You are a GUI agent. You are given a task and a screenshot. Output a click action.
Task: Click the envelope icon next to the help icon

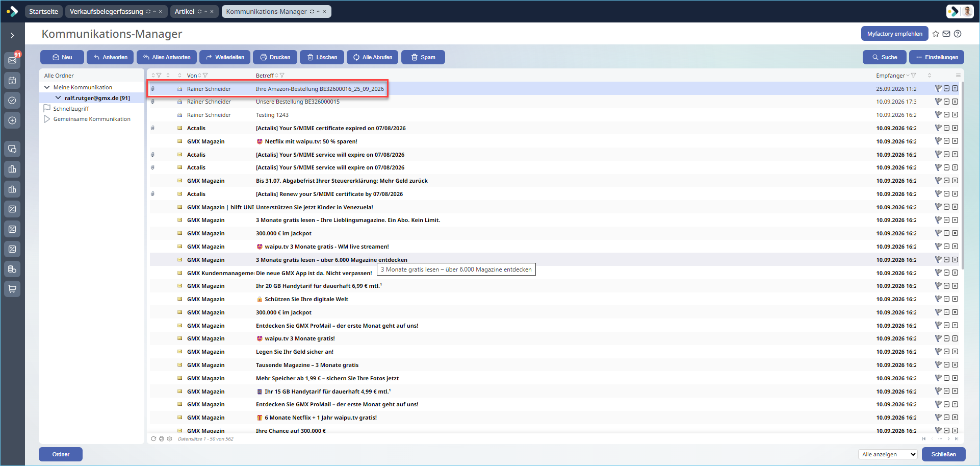point(946,34)
